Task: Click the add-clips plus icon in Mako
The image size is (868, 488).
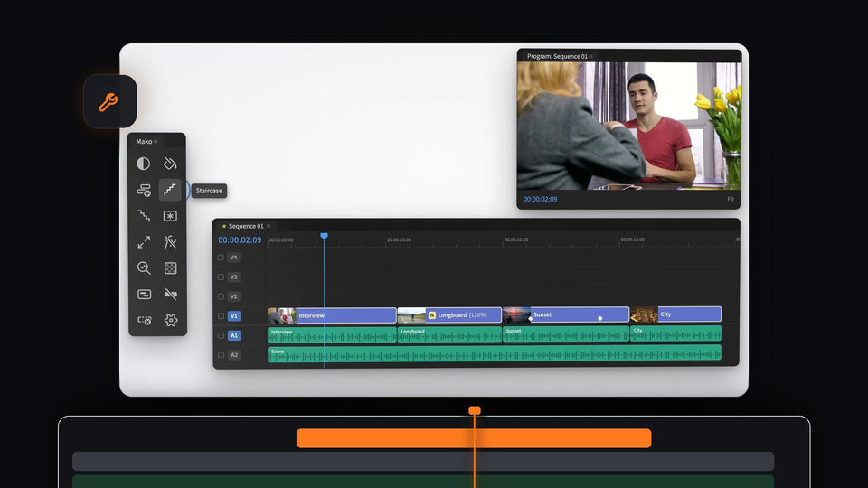Action: [144, 190]
